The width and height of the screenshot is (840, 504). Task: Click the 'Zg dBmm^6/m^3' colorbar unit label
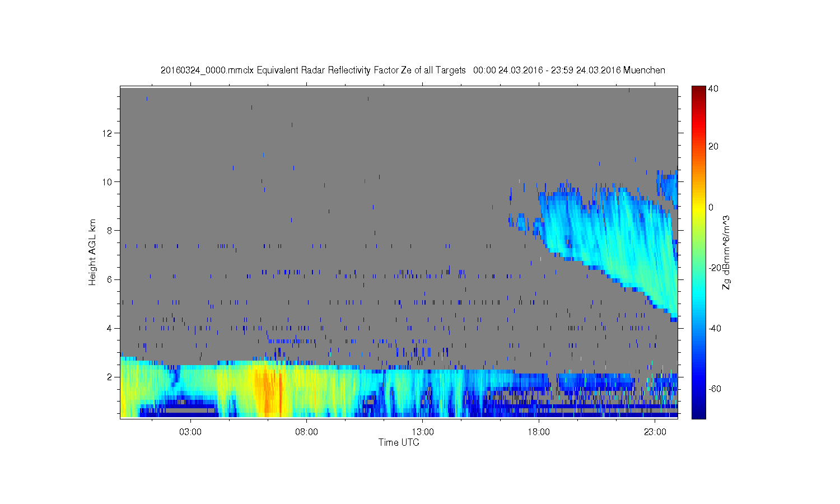(x=727, y=252)
